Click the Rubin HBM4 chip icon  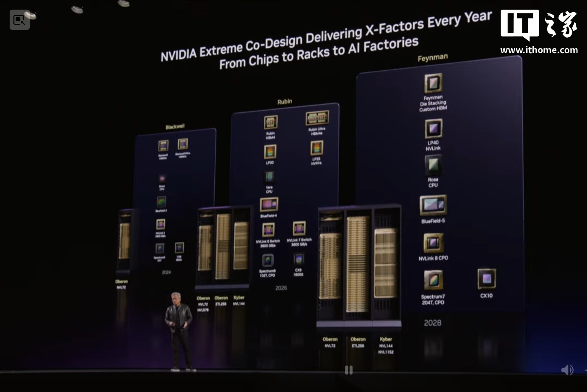(270, 123)
